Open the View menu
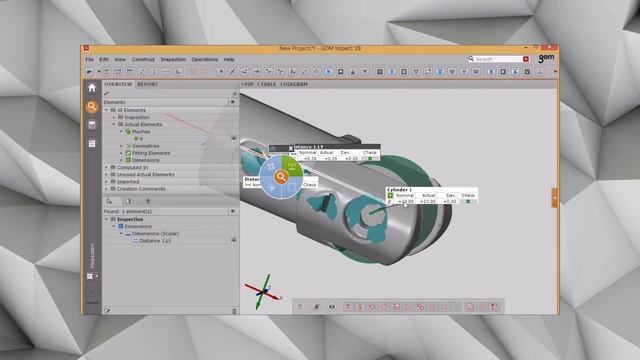Image resolution: width=640 pixels, height=360 pixels. tap(120, 59)
